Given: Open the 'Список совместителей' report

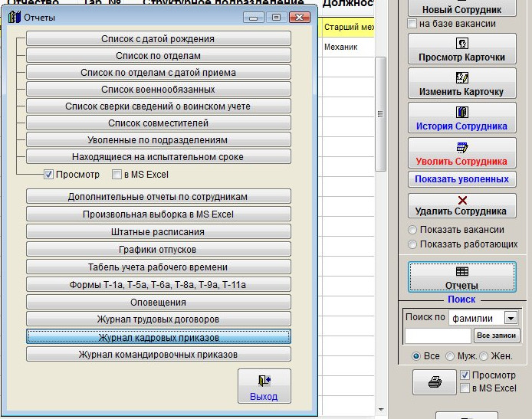Looking at the screenshot, I should [159, 123].
